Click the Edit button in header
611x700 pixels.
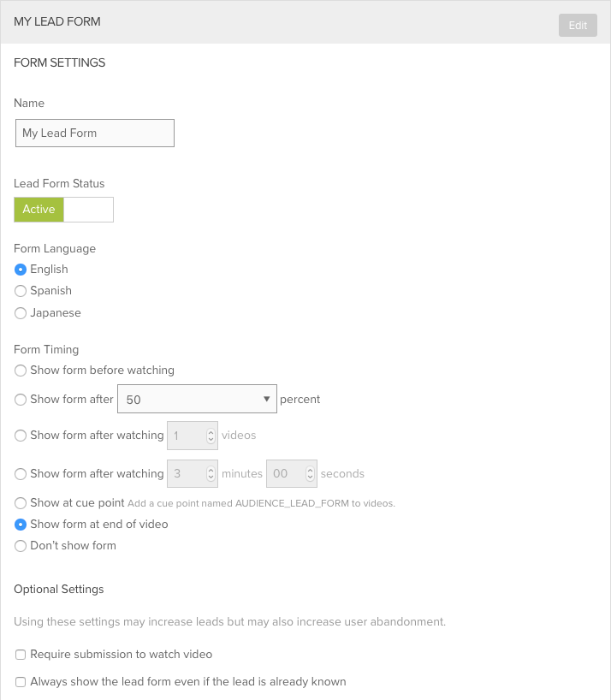point(578,25)
